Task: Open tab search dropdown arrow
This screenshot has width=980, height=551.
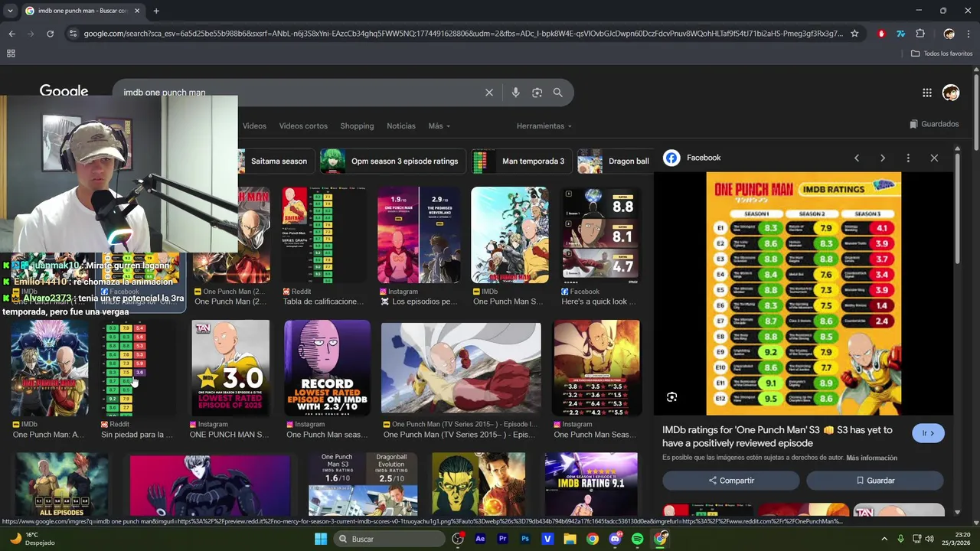Action: [x=10, y=11]
